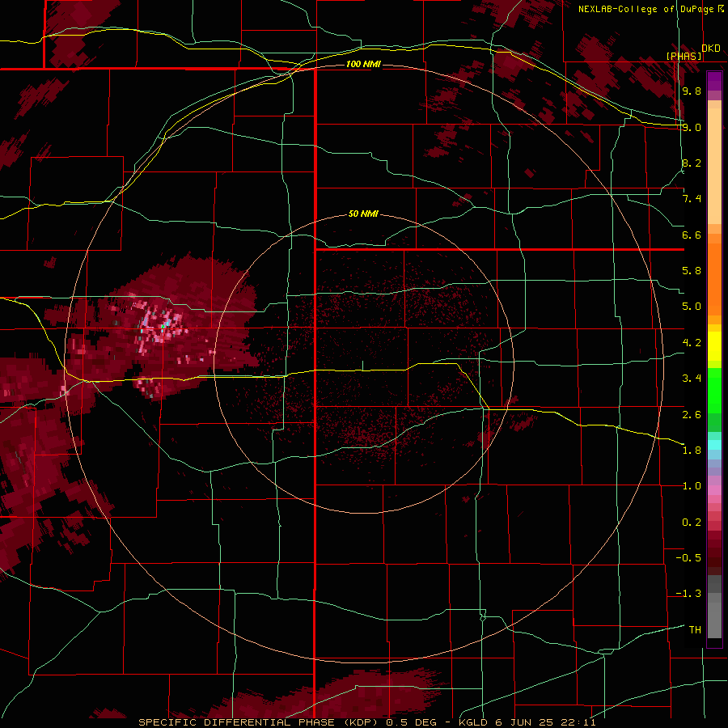Pick the peach segment of the color scale
The height and width of the screenshot is (728, 728).
click(714, 166)
